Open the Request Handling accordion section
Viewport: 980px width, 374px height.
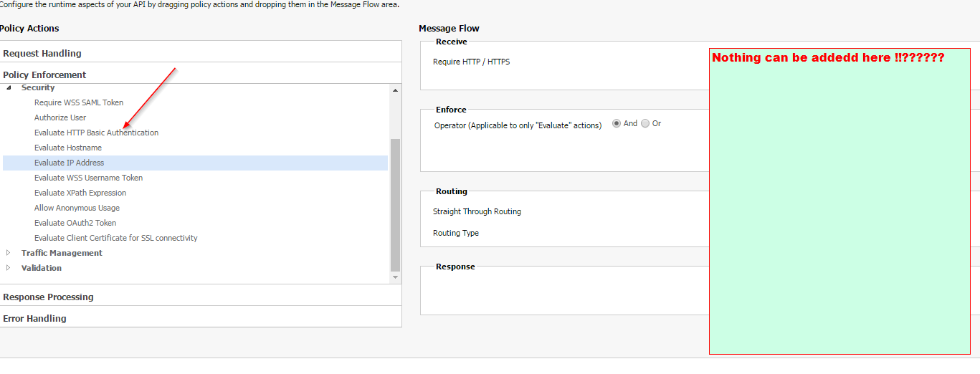tap(201, 53)
